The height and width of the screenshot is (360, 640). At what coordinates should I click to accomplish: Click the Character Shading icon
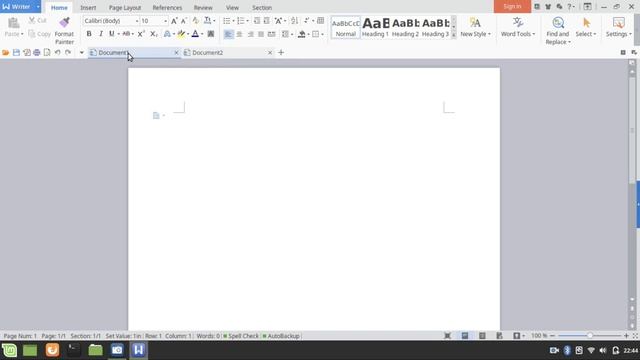[x=211, y=34]
